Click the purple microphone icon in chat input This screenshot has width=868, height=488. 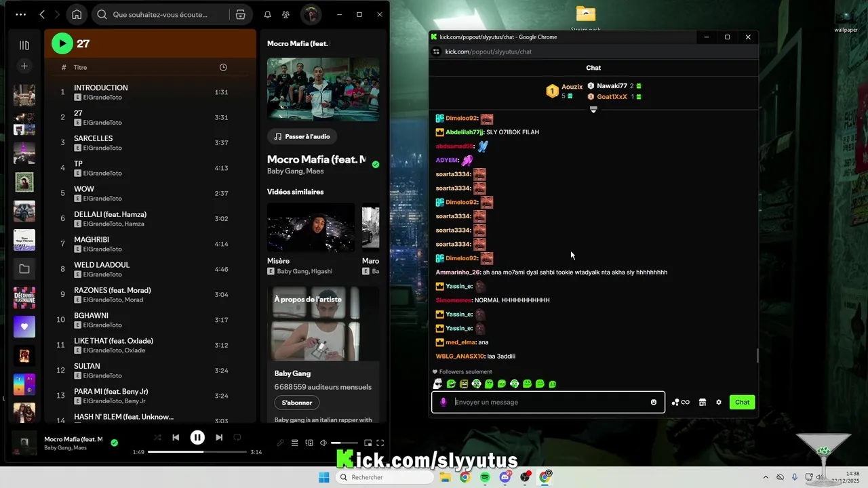[x=443, y=402]
